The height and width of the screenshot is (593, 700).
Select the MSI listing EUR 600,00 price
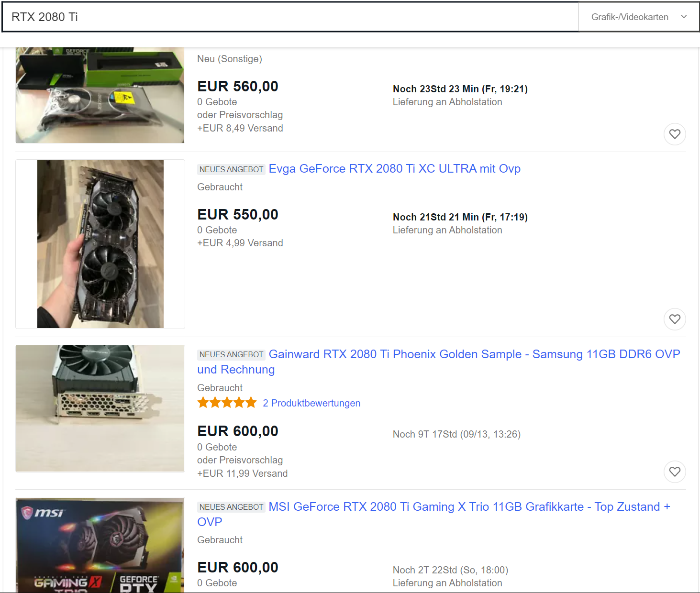[238, 568]
